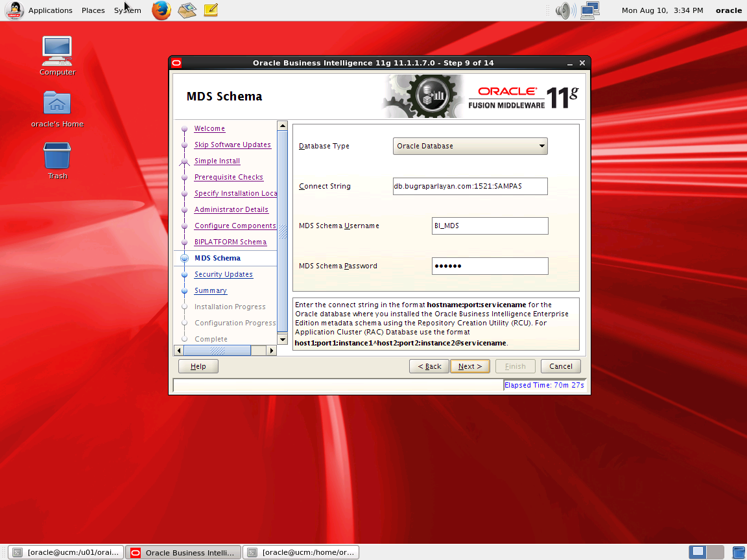Click into the MDS Schema Password field
Viewport: 747px width, 560px height.
[x=490, y=266]
